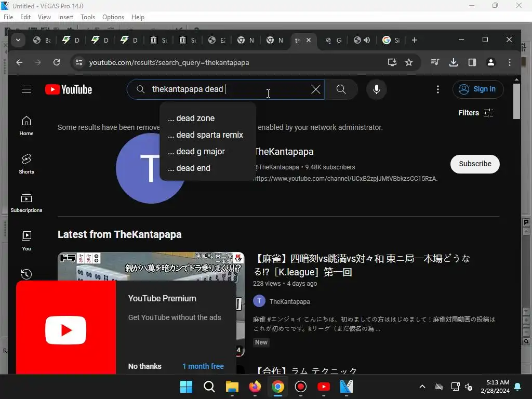Reload the page in Chrome
This screenshot has height=399, width=532.
click(x=57, y=62)
